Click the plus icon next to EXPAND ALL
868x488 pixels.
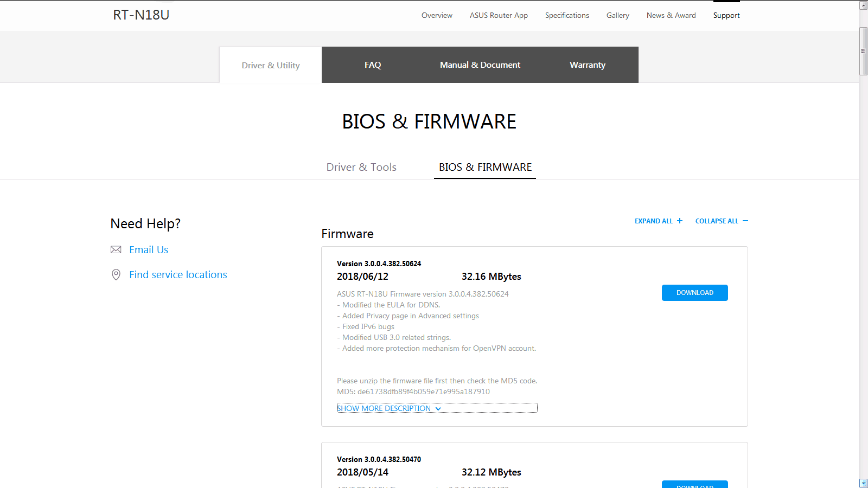(x=680, y=221)
